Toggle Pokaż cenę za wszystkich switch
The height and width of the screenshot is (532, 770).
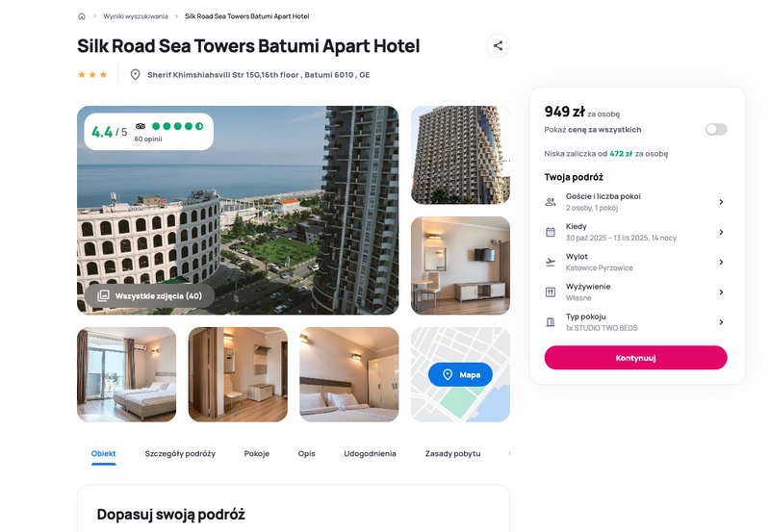pyautogui.click(x=716, y=130)
